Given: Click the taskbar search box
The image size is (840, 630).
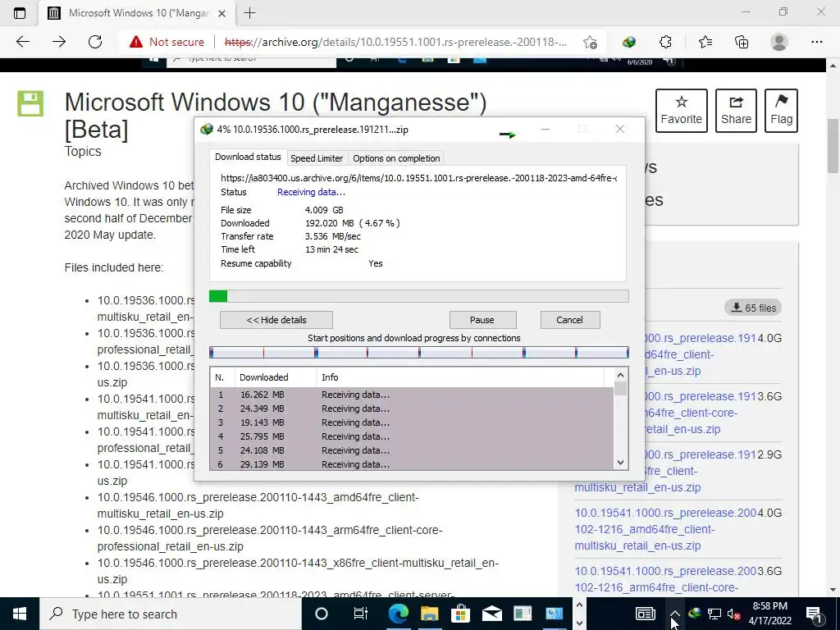Looking at the screenshot, I should pos(171,614).
